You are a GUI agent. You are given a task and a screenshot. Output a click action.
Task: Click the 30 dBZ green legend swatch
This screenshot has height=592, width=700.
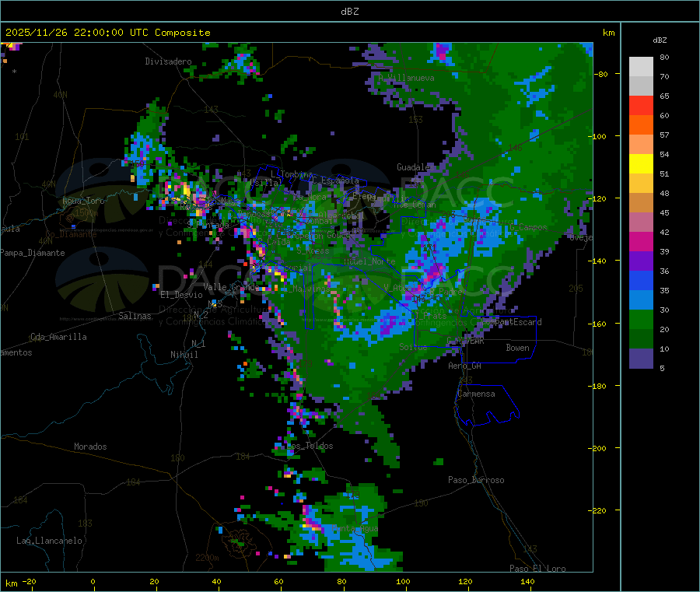(641, 319)
